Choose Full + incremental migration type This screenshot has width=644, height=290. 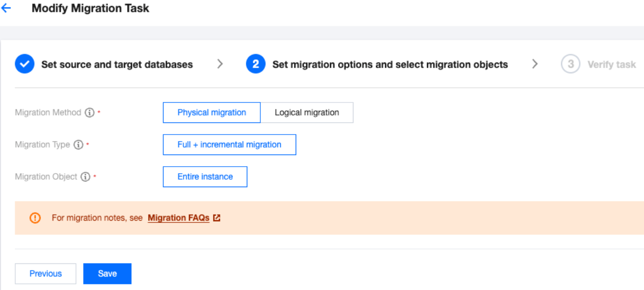point(229,145)
